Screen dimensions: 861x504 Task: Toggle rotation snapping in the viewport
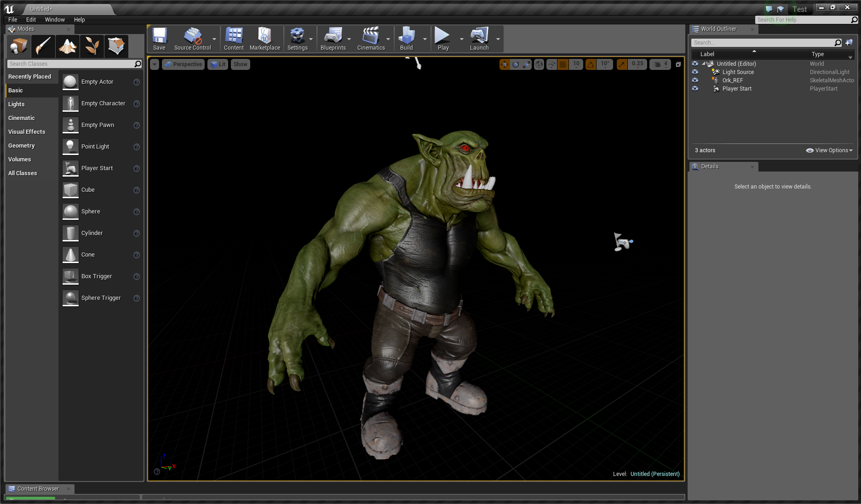[x=591, y=64]
